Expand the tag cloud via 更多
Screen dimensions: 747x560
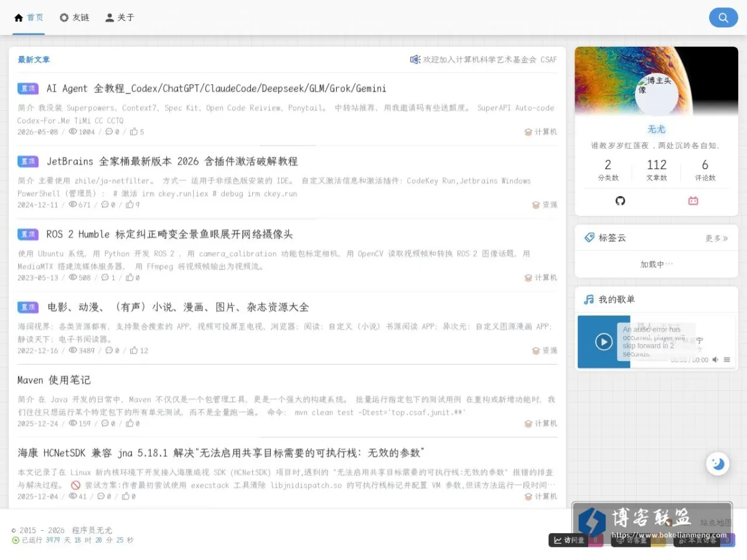click(x=716, y=238)
